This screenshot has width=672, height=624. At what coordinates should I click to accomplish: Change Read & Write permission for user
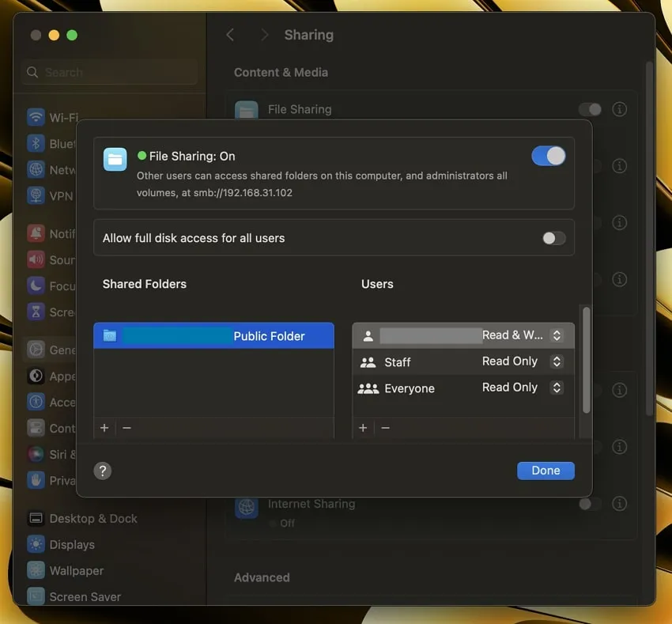click(x=557, y=335)
